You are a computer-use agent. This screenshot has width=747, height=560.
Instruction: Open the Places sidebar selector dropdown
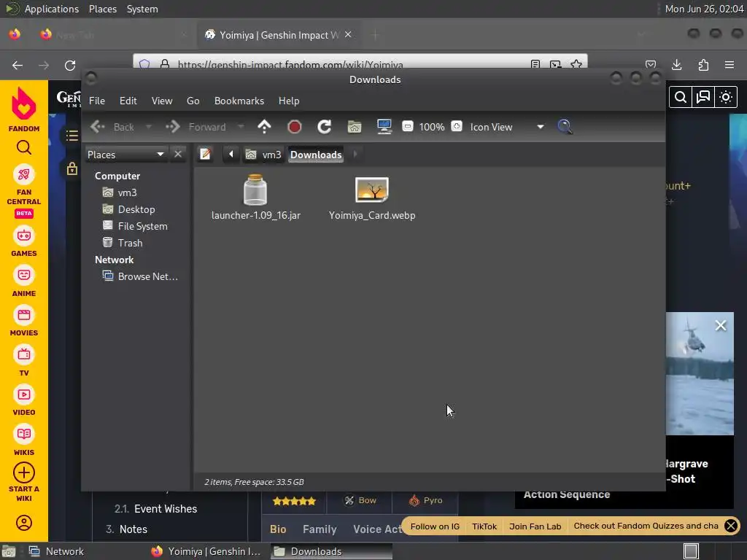coord(125,155)
